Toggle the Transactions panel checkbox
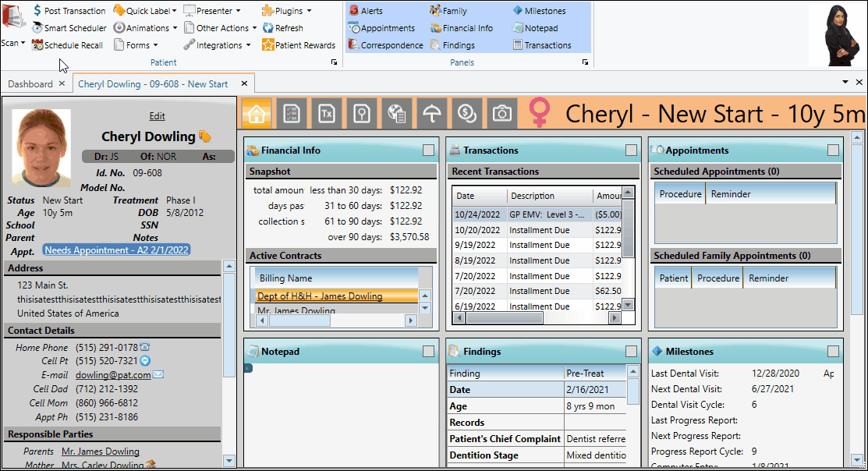The image size is (868, 471). [x=631, y=151]
